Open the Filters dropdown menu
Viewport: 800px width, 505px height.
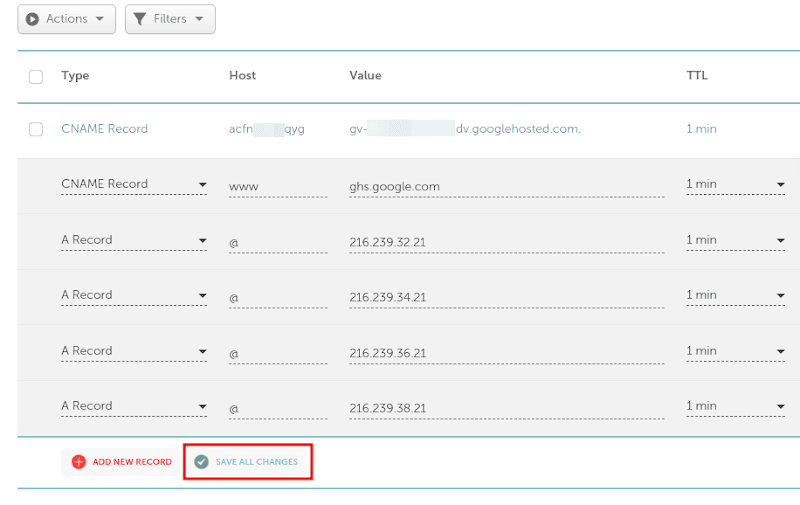click(x=170, y=19)
